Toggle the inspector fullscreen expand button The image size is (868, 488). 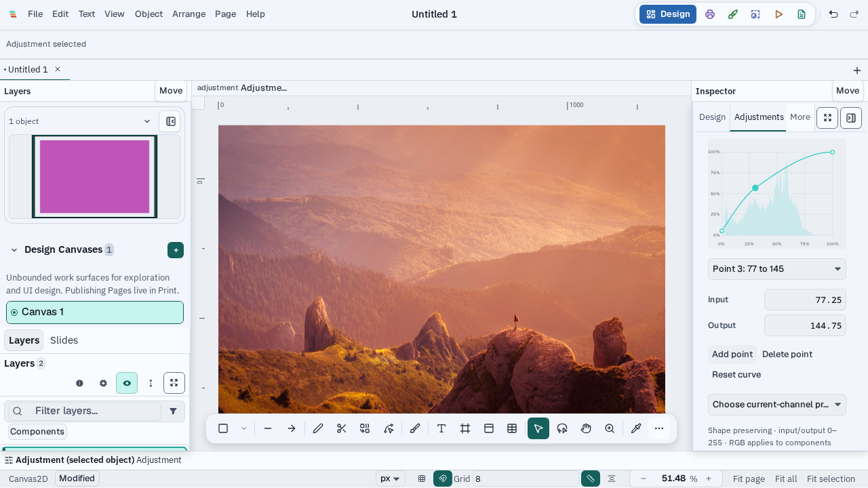[827, 117]
